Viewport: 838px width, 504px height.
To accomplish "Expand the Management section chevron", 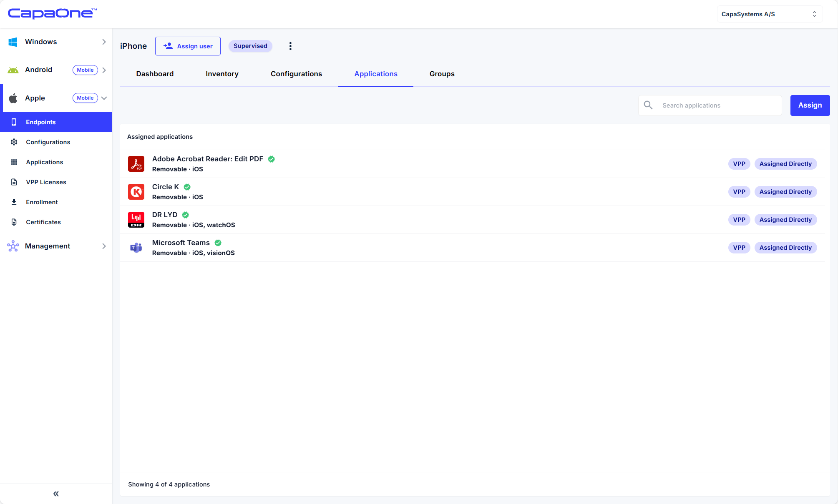I will coord(104,246).
